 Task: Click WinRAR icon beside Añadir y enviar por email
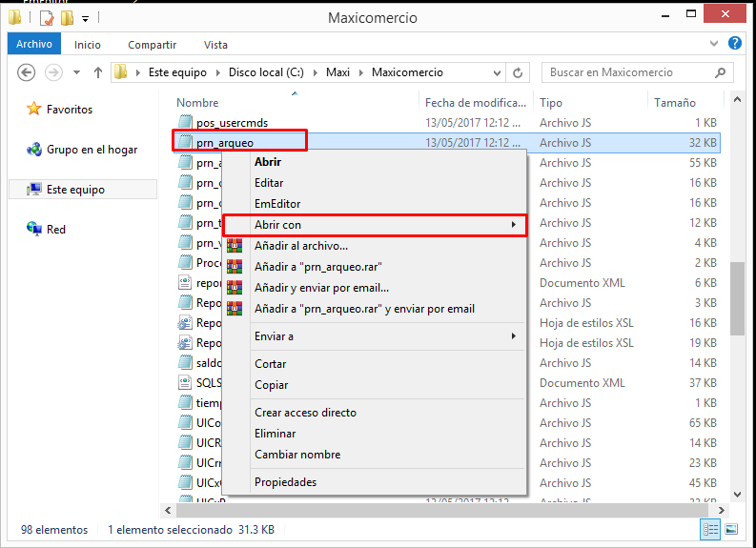click(x=235, y=288)
